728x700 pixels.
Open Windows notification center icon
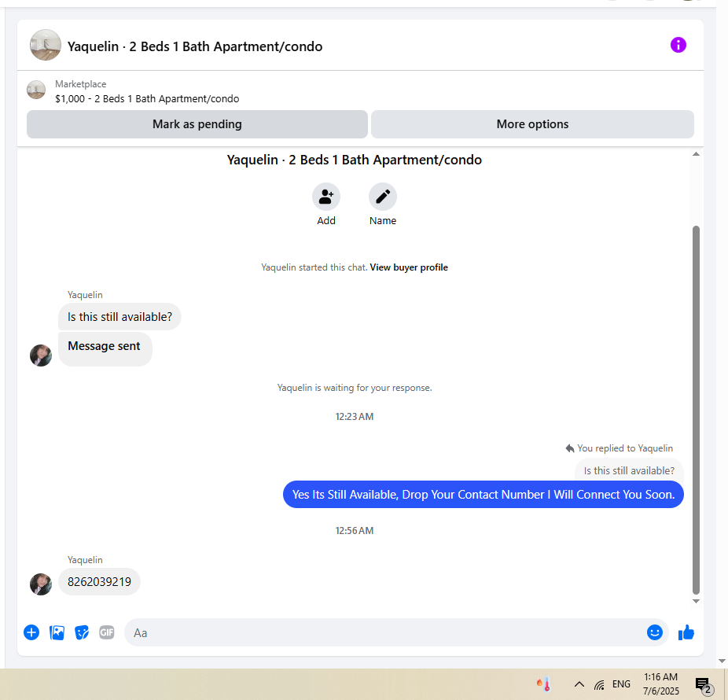[x=703, y=685]
